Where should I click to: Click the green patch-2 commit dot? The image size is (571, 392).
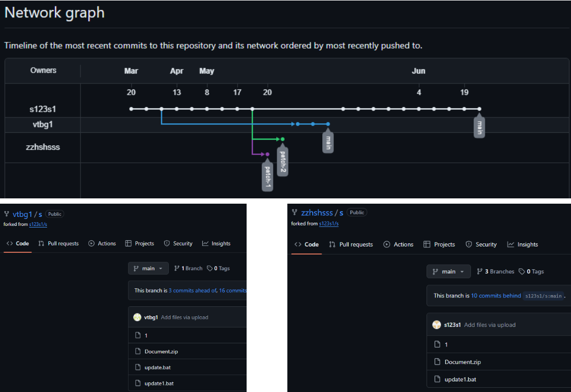pyautogui.click(x=283, y=139)
